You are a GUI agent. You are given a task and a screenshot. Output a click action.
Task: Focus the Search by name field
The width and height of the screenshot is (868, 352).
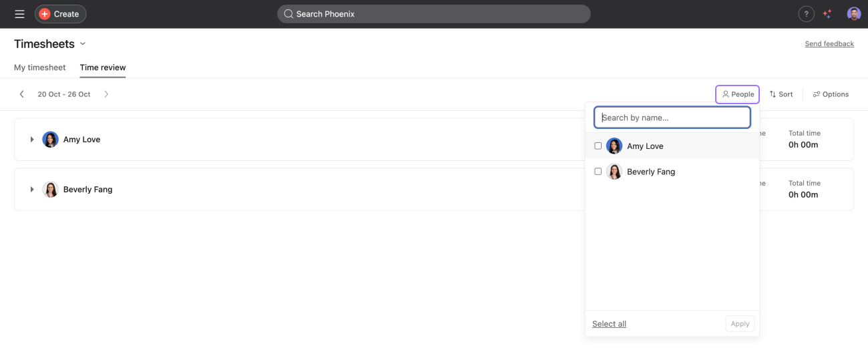point(672,118)
